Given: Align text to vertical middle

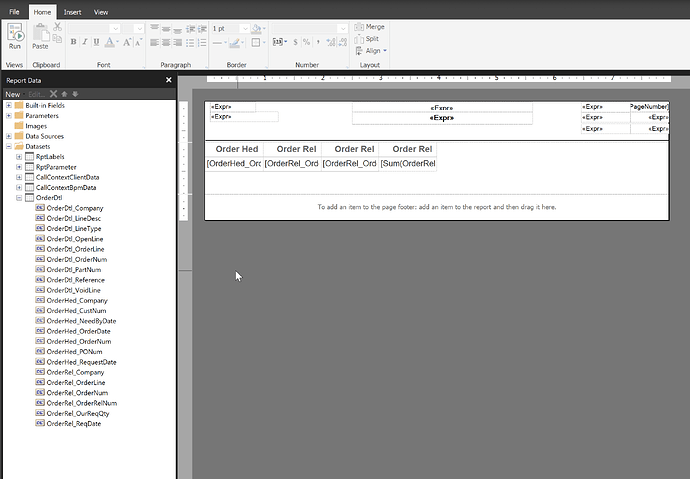Looking at the screenshot, I should click(x=166, y=29).
